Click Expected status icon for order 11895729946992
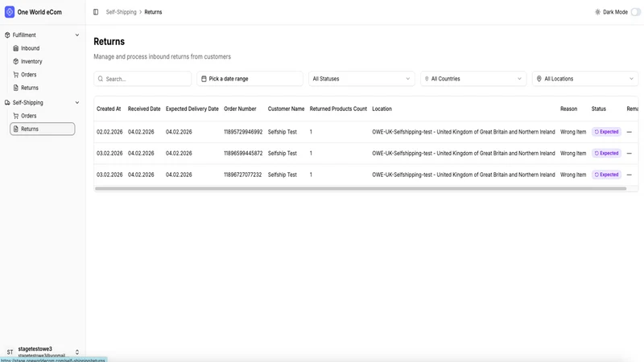 597,132
